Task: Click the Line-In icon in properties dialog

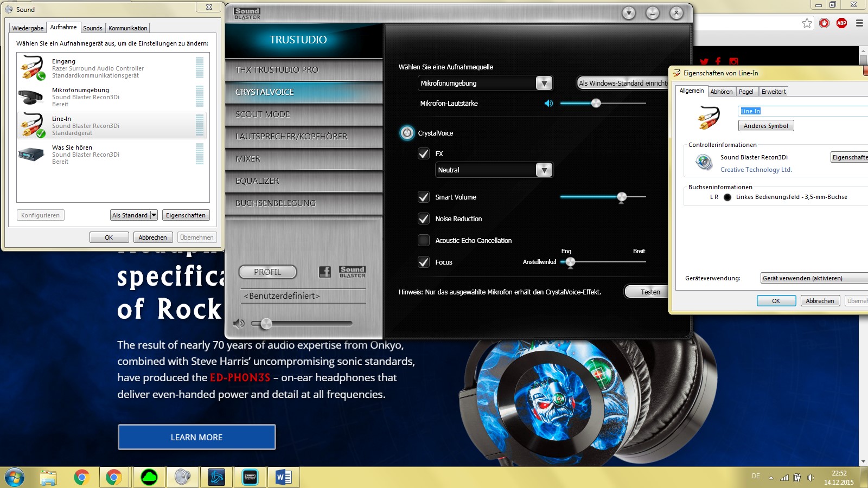Action: click(x=708, y=118)
